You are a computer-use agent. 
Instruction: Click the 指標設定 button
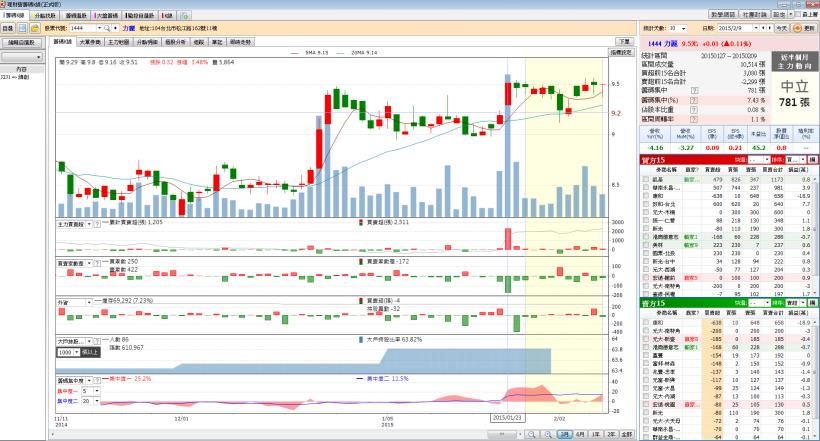click(x=620, y=51)
